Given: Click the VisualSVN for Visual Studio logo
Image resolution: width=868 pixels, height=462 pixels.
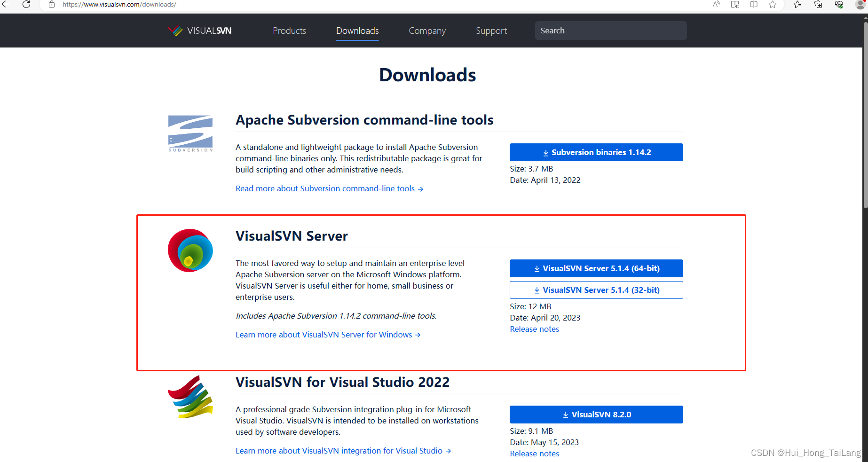Looking at the screenshot, I should click(190, 397).
